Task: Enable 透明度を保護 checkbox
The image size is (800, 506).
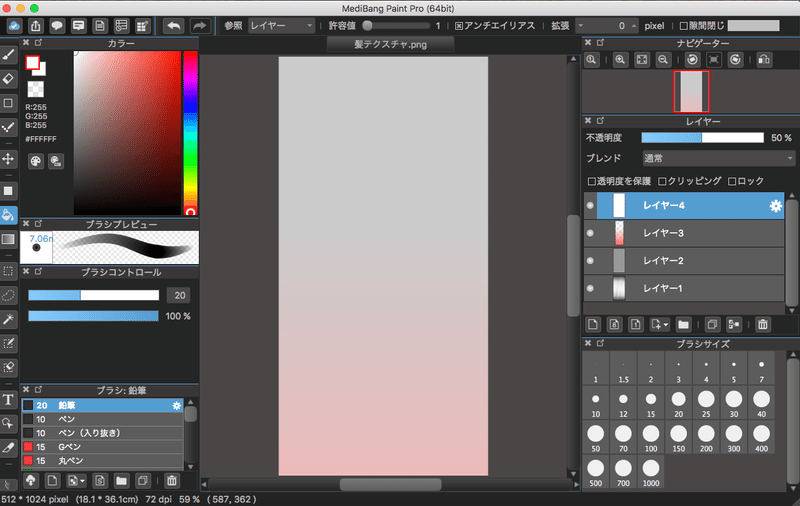Action: [592, 182]
